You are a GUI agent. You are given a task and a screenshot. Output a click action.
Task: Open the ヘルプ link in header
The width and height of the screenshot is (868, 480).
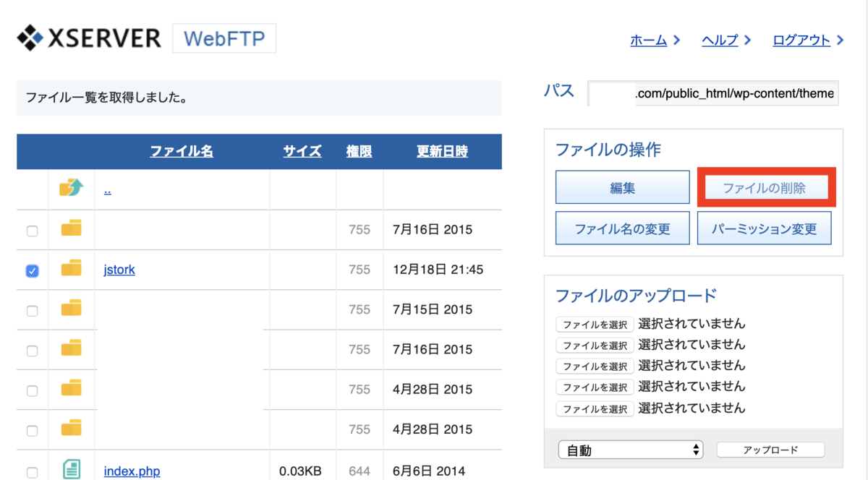(x=720, y=40)
